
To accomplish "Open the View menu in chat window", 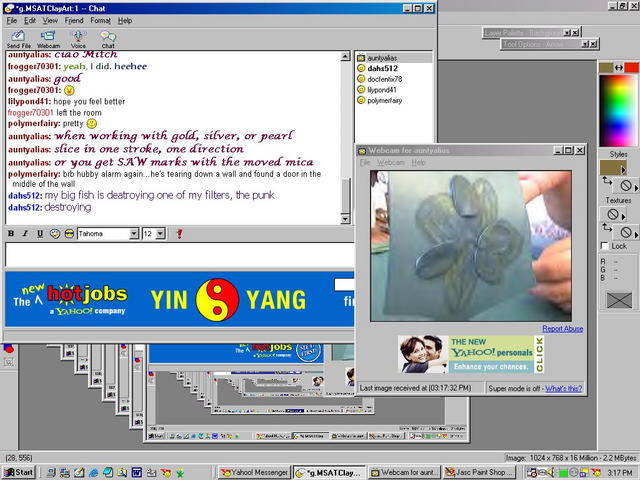I will tap(50, 20).
